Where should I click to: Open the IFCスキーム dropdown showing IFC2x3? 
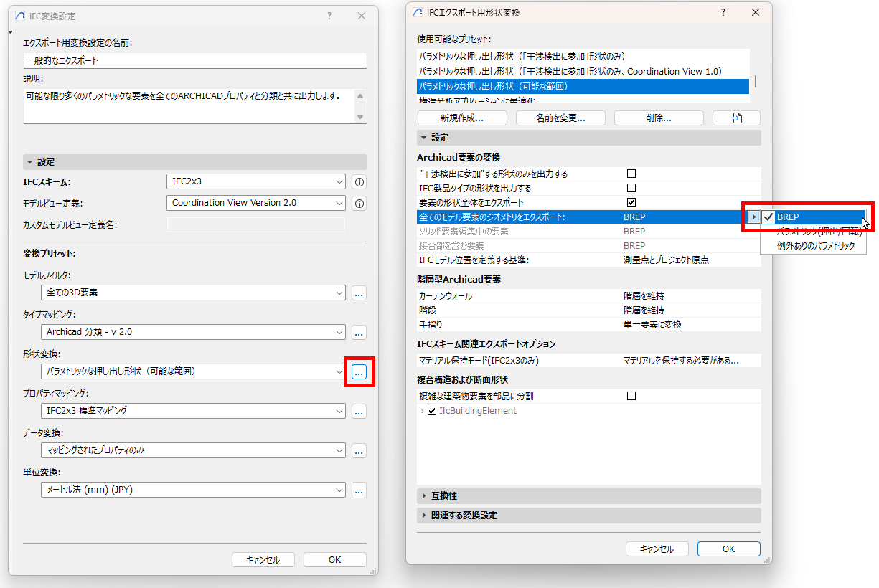[256, 182]
